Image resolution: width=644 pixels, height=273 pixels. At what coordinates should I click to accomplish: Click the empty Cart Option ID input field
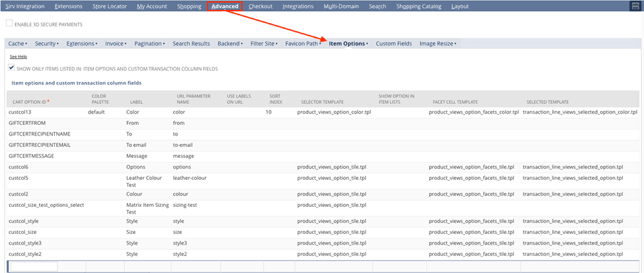pyautogui.click(x=34, y=266)
